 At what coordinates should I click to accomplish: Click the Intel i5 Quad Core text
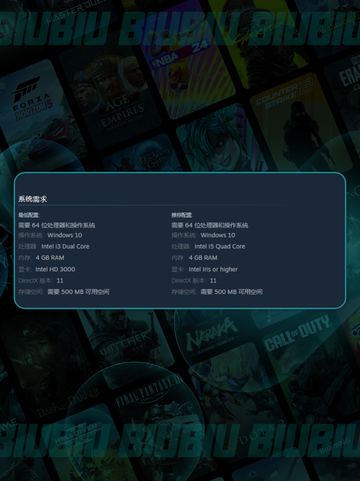pos(220,247)
